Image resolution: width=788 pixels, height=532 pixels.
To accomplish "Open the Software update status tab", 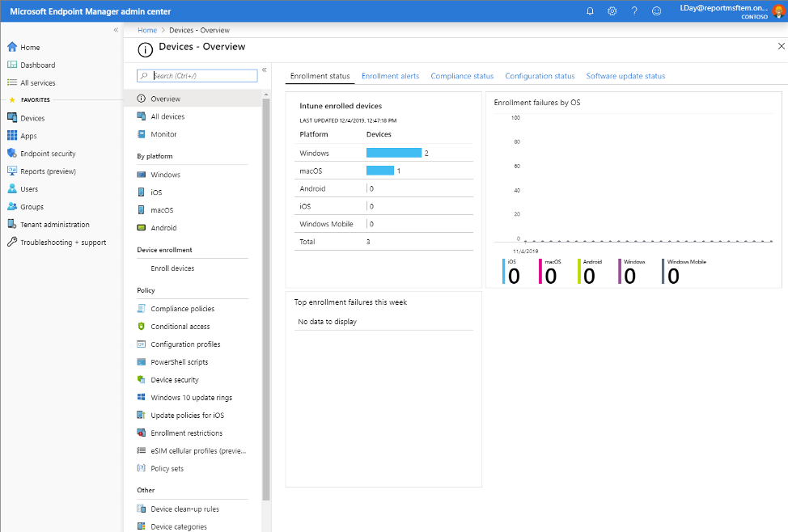I will pyautogui.click(x=625, y=76).
